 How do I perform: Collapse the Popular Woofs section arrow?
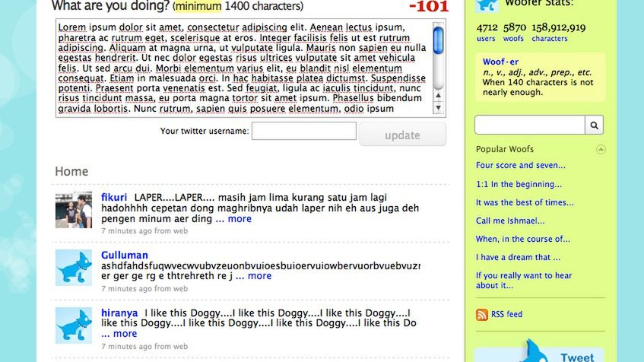(x=601, y=149)
